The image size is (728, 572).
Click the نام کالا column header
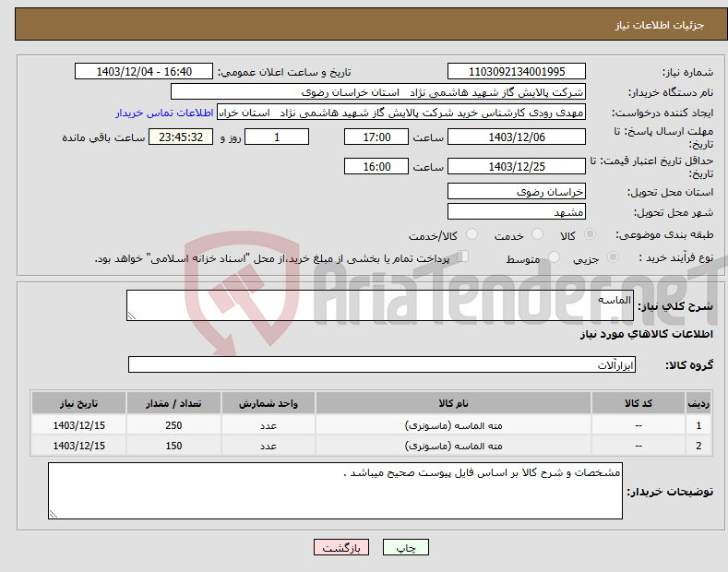[x=453, y=403]
